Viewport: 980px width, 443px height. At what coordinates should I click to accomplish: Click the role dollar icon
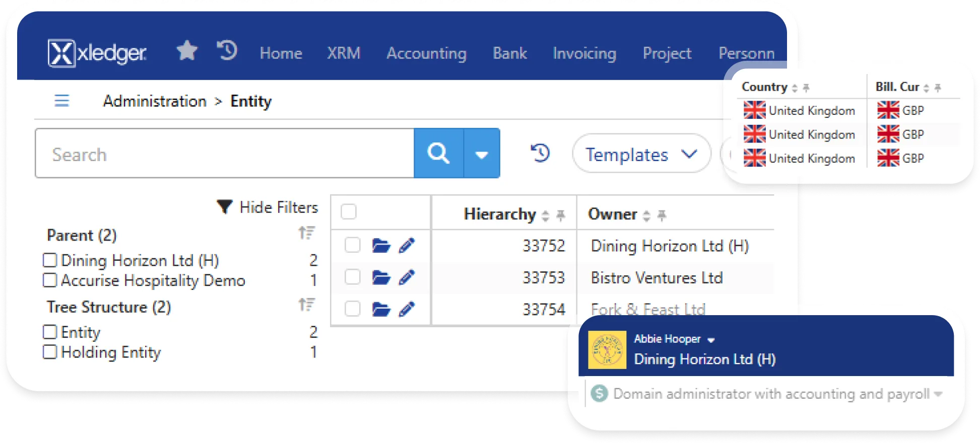coord(599,393)
